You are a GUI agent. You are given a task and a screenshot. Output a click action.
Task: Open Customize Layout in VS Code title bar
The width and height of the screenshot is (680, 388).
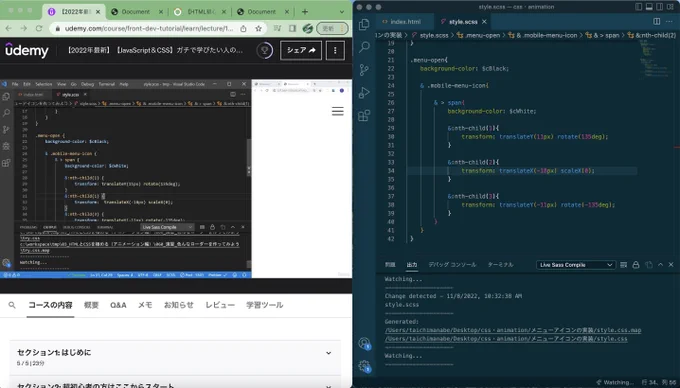click(670, 7)
